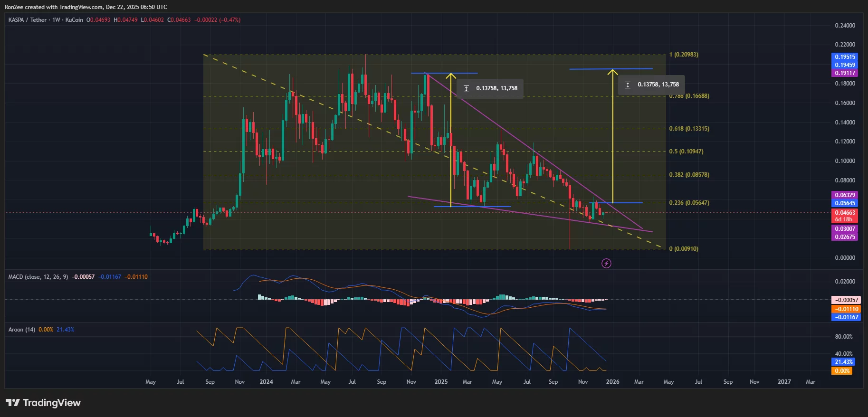Click the ruler icon in left 0.13758 label
Viewport: 868px width, 417px height.
click(x=466, y=88)
